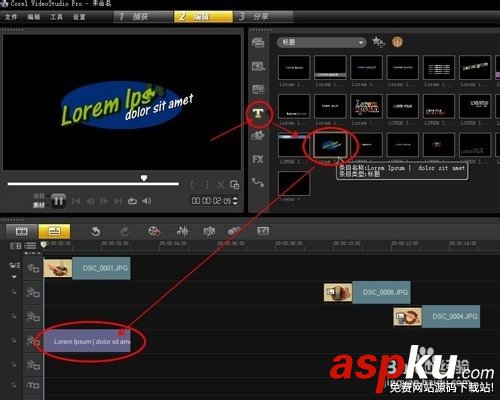
Task: Switch to step 3 分享 tab
Action: point(263,16)
